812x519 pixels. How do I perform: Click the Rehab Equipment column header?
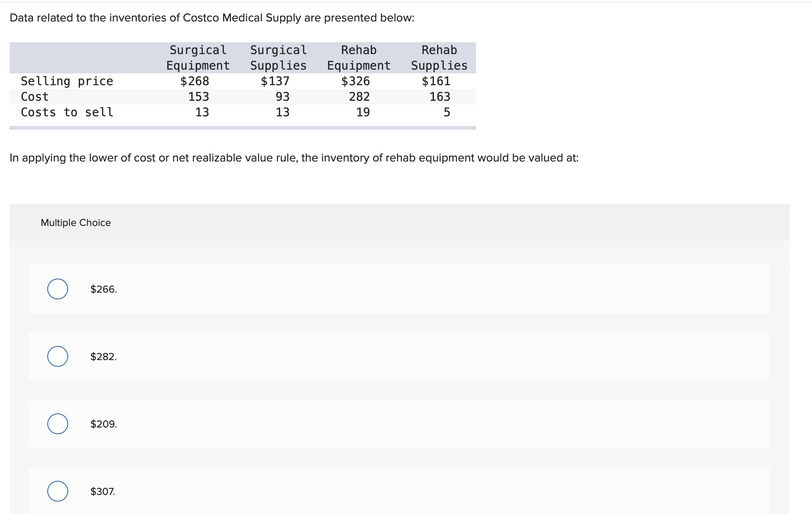click(360, 58)
